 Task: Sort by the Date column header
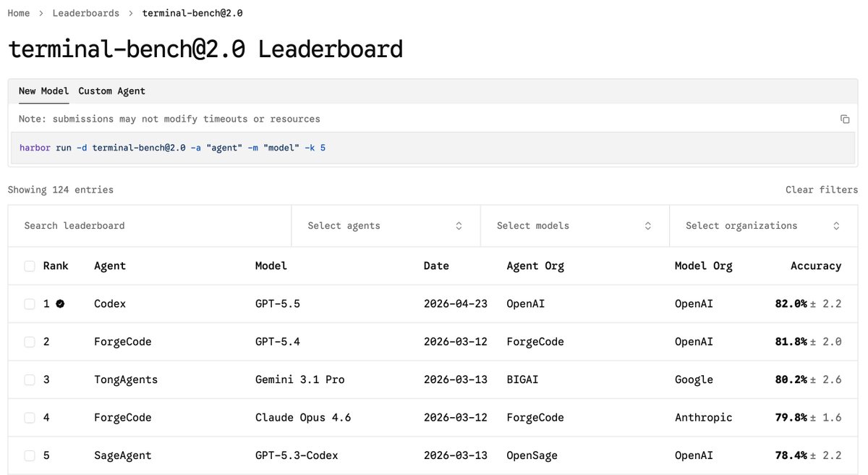pyautogui.click(x=436, y=266)
